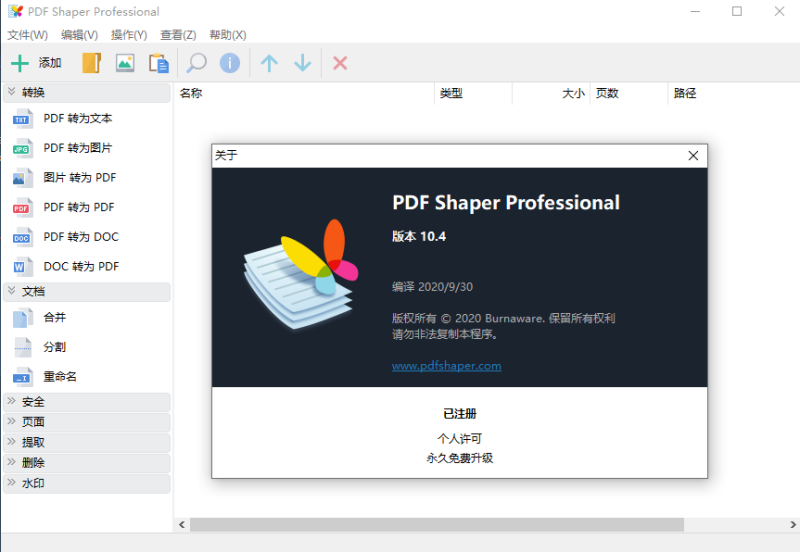Viewport: 800px width, 552px height.
Task: Maximize the PDF Shaper window
Action: pyautogui.click(x=737, y=11)
